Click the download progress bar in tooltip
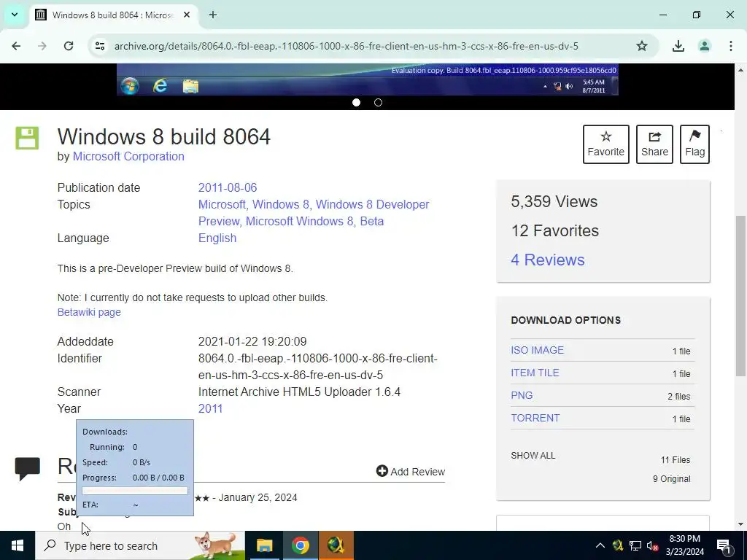 pos(135,491)
